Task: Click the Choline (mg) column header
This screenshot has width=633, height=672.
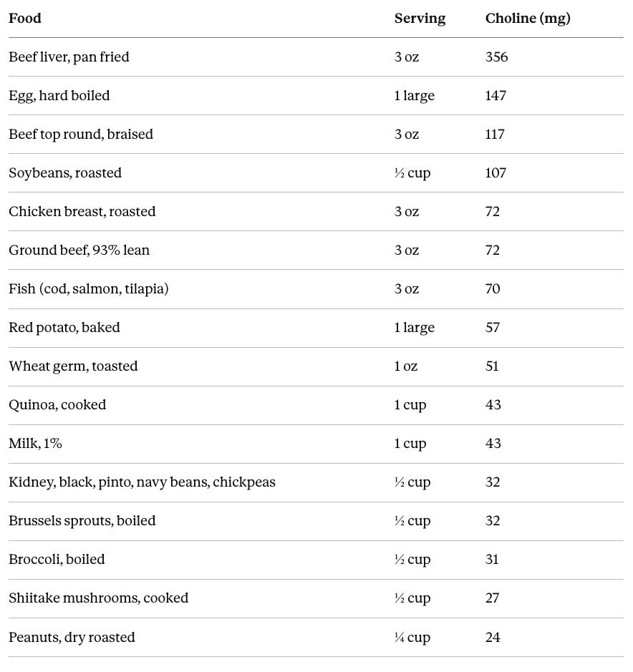Action: pyautogui.click(x=528, y=19)
